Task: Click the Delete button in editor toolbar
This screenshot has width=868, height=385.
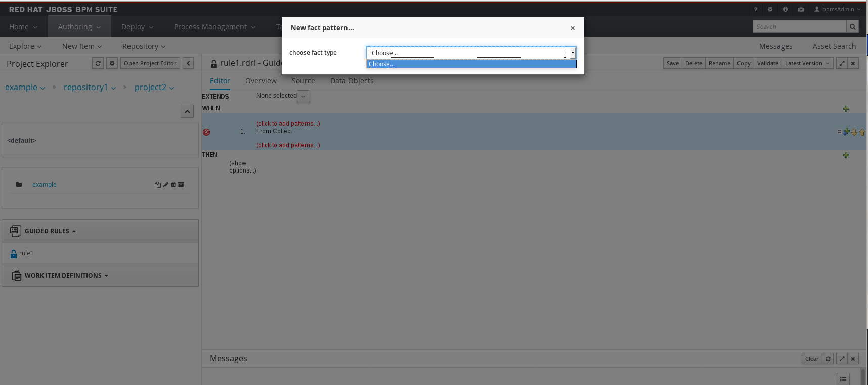Action: [x=693, y=63]
